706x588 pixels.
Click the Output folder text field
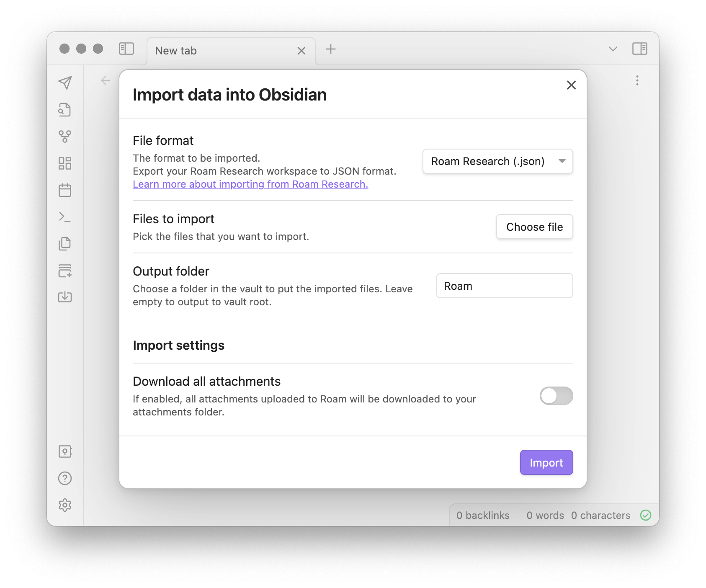504,286
